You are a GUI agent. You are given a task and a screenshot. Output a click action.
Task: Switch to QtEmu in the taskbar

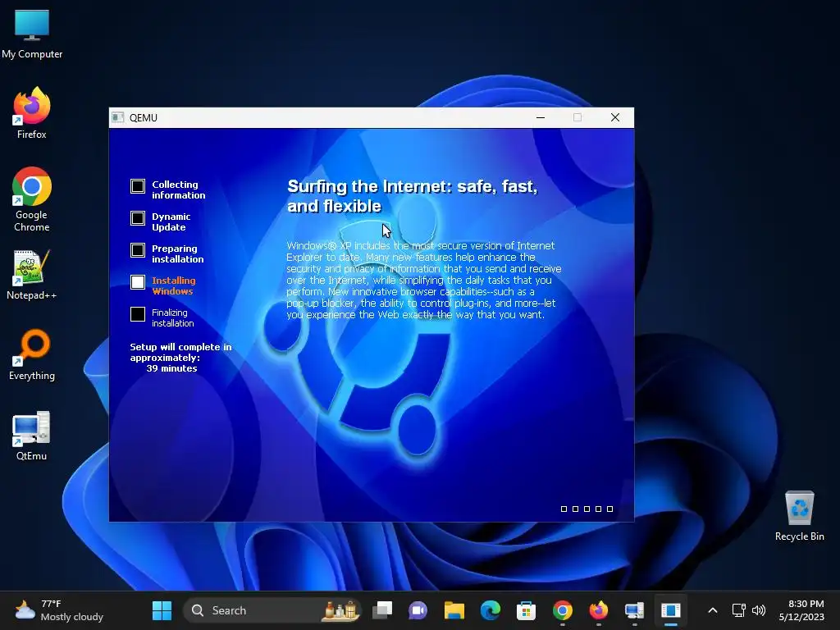634,610
